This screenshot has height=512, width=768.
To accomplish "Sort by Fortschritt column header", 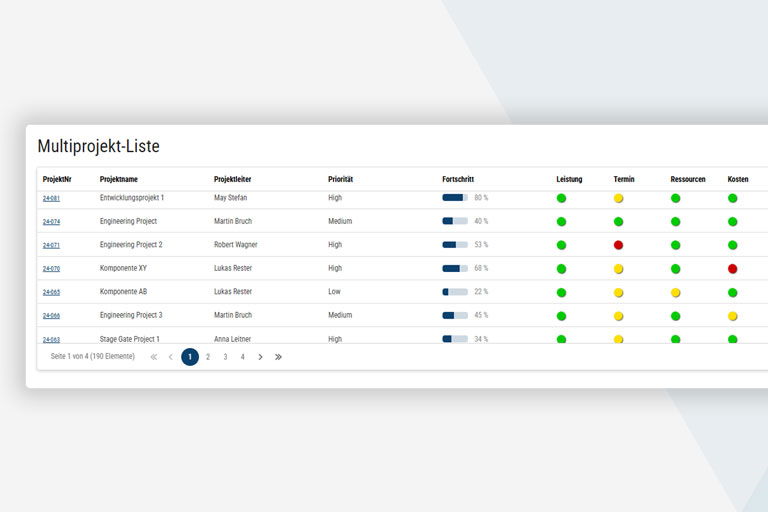I will coord(459,179).
